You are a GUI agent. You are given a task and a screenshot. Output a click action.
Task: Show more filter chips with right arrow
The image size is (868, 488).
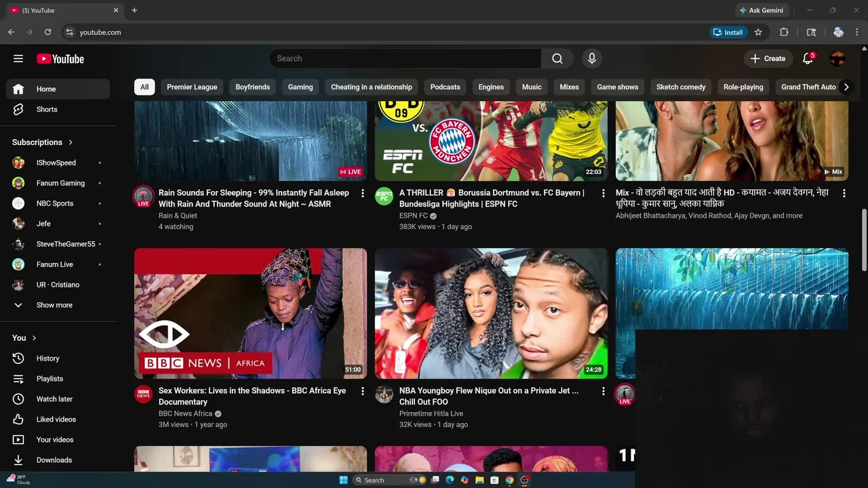click(x=846, y=87)
